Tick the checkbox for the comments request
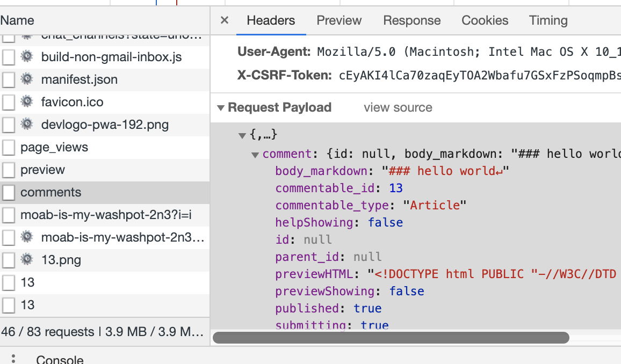 coord(8,193)
